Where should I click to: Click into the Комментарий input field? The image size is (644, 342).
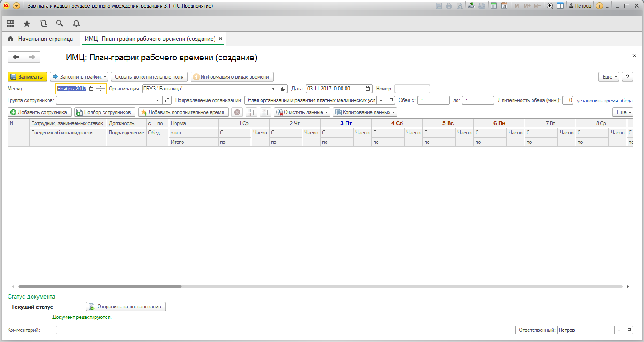coord(285,330)
